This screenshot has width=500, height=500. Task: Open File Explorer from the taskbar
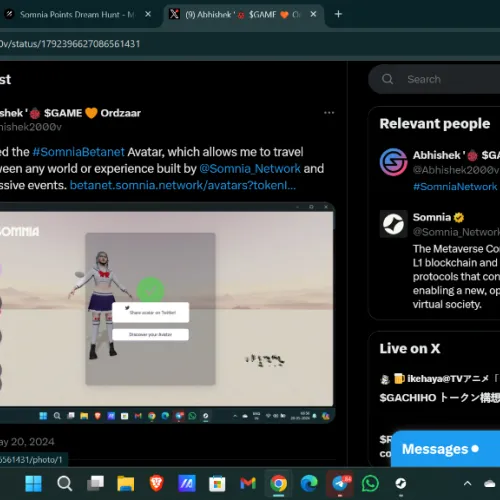126,483
